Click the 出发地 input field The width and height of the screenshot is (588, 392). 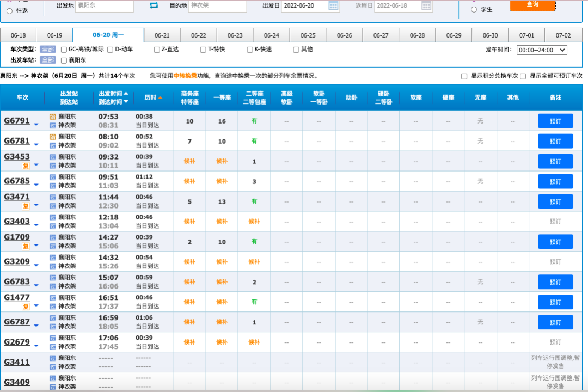104,5
